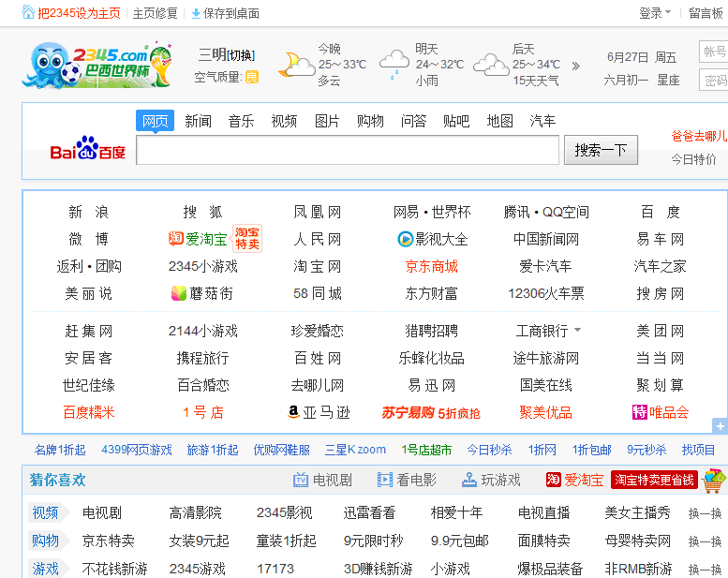Click the Baidu 百度 logo

[x=88, y=148]
